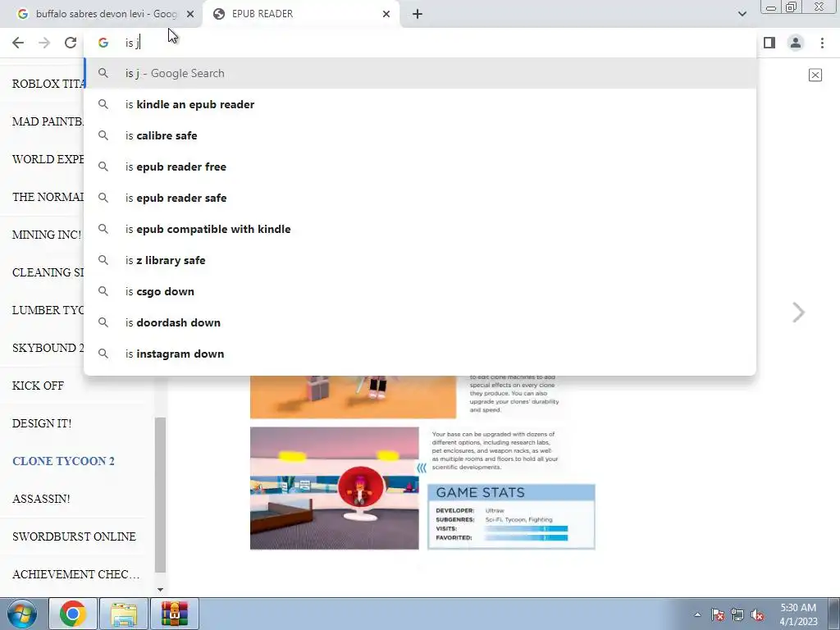
Task: Open chapter MINING INC! in contents
Action: (x=47, y=235)
